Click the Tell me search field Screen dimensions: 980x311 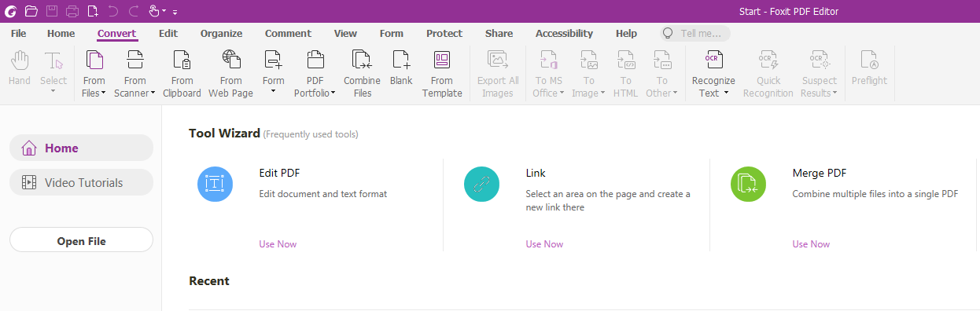695,34
